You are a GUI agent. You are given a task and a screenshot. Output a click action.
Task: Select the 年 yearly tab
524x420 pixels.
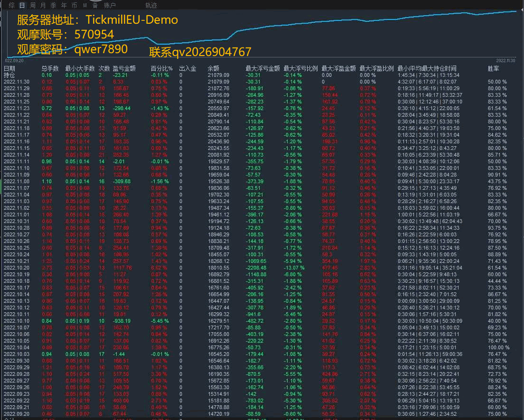click(x=64, y=5)
